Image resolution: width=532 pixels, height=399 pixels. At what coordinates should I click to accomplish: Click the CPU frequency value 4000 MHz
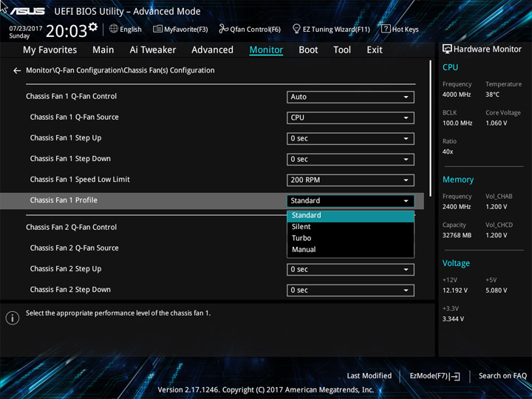457,95
